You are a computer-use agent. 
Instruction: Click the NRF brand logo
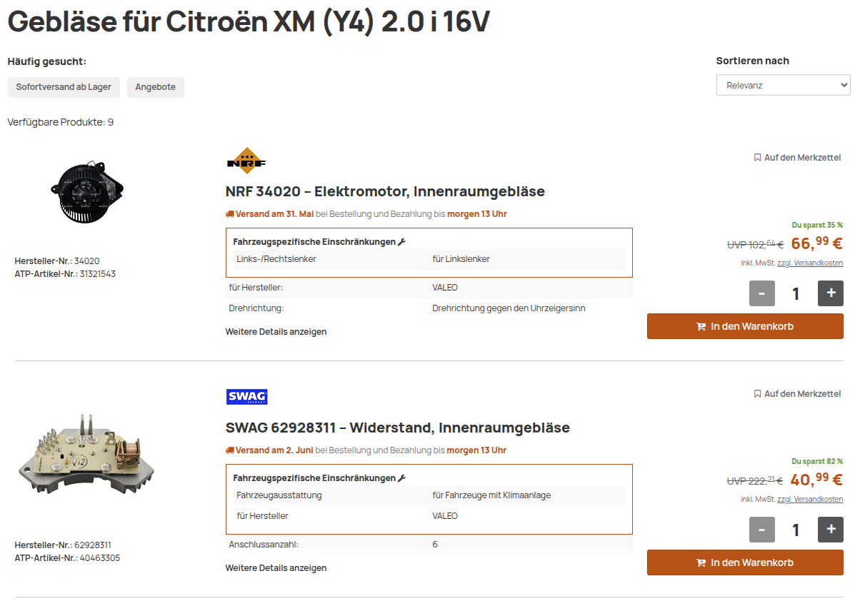click(246, 161)
